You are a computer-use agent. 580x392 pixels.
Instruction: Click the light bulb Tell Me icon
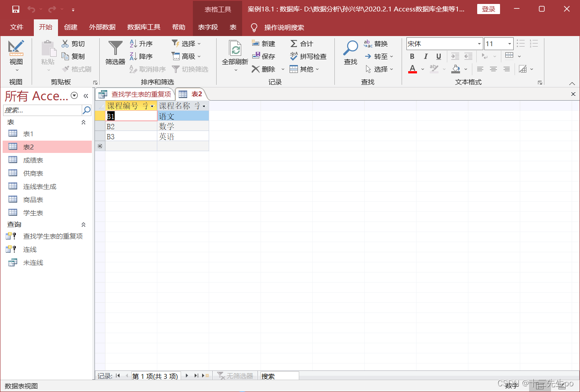pos(254,27)
